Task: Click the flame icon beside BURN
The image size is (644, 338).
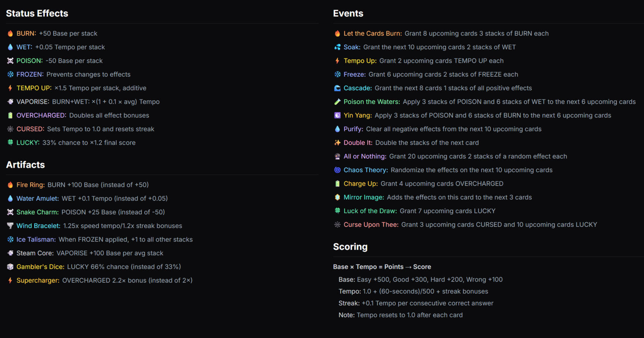Action: pyautogui.click(x=10, y=34)
